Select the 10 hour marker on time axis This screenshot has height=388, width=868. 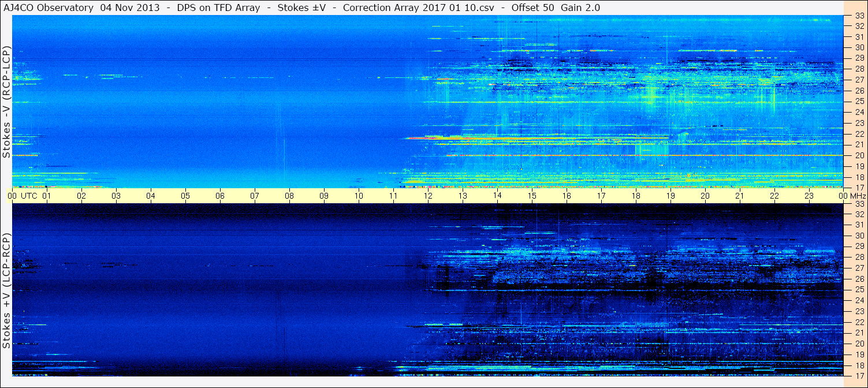click(x=359, y=196)
